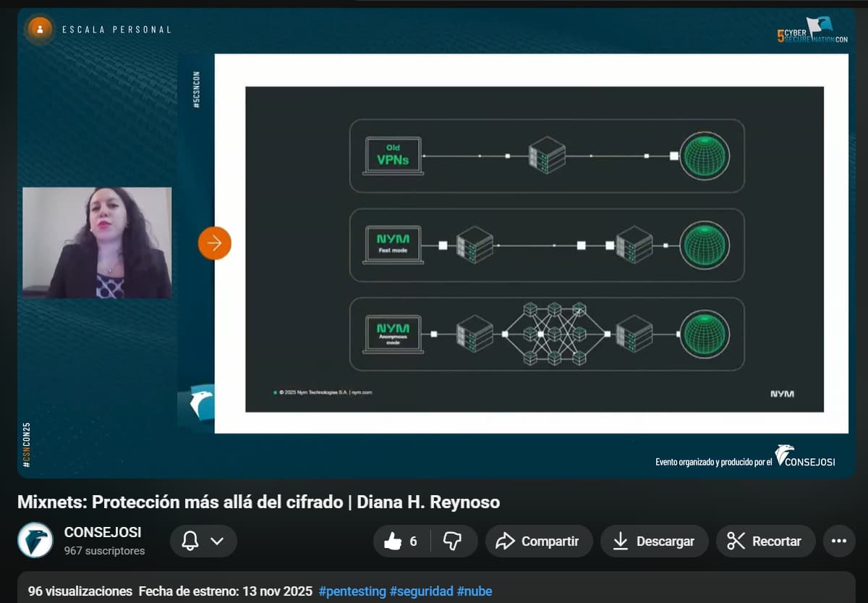
Task: Open the CONSEJOSI channel avatar
Action: 35,540
